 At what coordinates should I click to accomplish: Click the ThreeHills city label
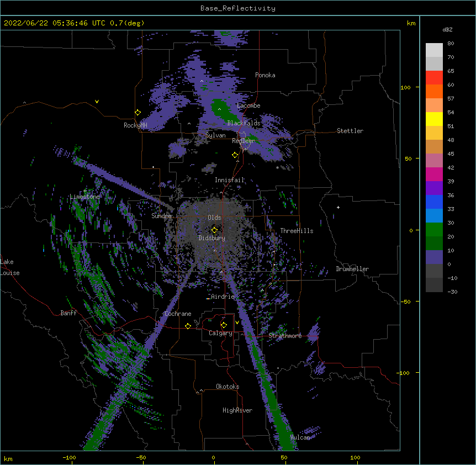tap(297, 231)
